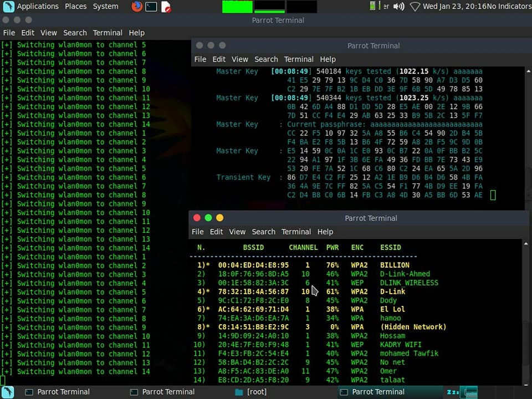Click the battery status icon
Viewport: 532px width, 399px height.
coord(372,6)
